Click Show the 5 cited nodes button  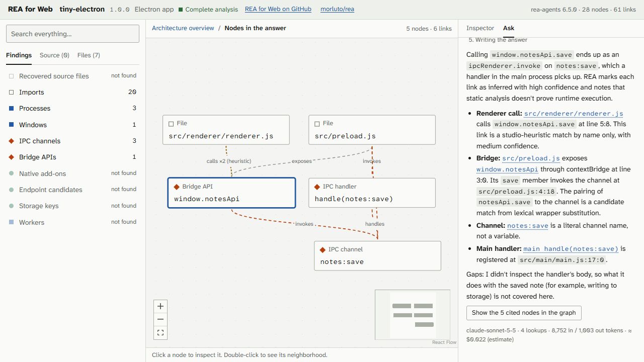(x=524, y=313)
